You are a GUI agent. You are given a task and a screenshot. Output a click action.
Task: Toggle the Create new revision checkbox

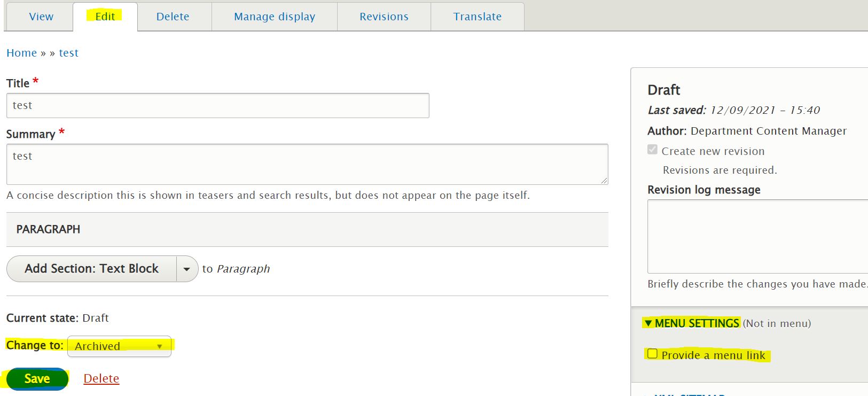652,150
